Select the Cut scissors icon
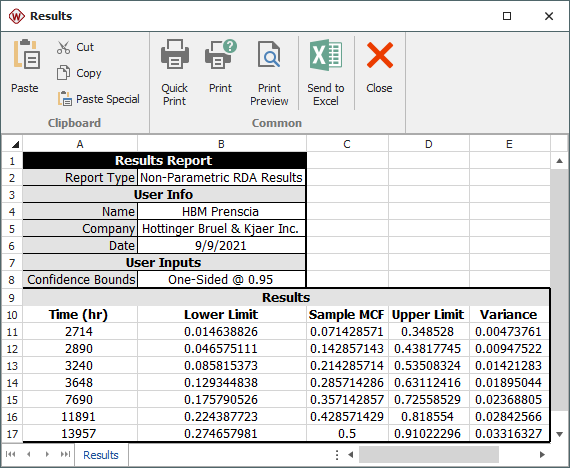The width and height of the screenshot is (570, 468). (x=64, y=47)
